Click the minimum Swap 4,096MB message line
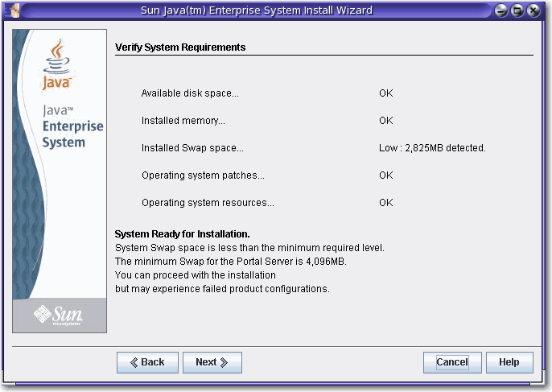The width and height of the screenshot is (552, 392). click(231, 262)
